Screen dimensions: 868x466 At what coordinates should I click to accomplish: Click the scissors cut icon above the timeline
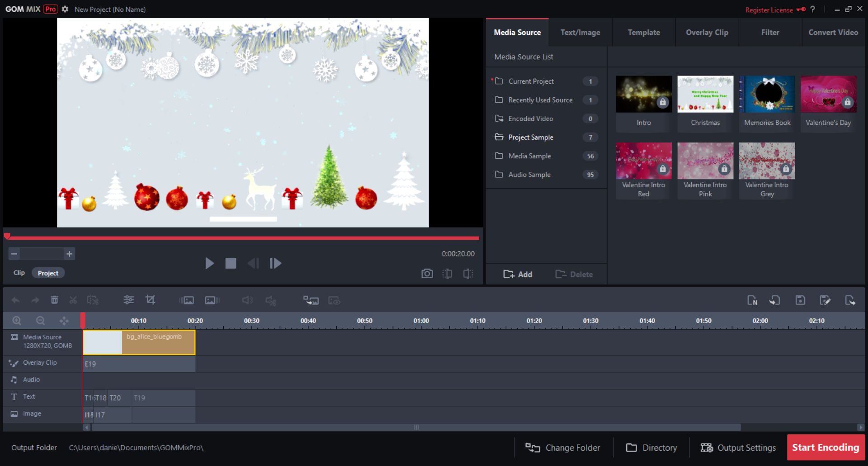[73, 300]
